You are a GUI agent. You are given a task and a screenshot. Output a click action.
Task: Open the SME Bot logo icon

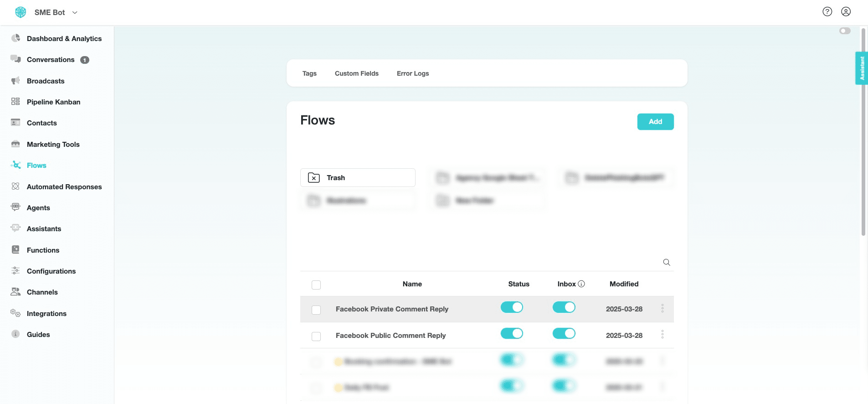pos(21,12)
